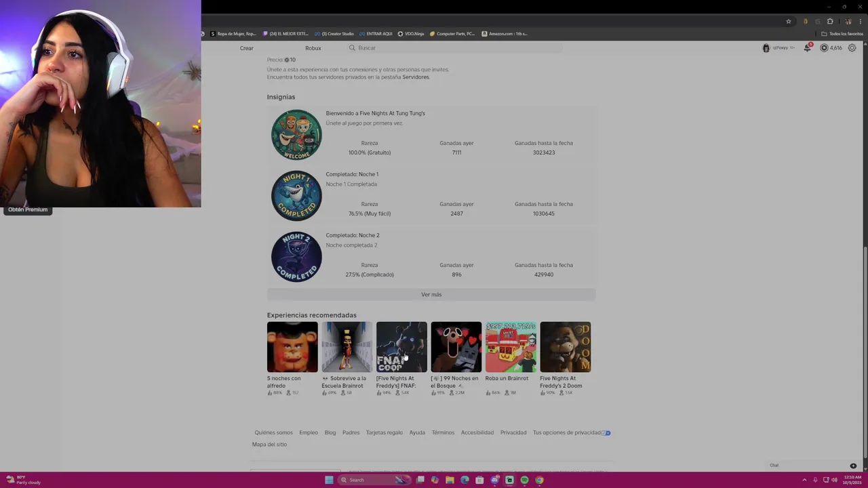This screenshot has height=488, width=868.
Task: Bookmark this page with the star icon
Action: (x=789, y=22)
